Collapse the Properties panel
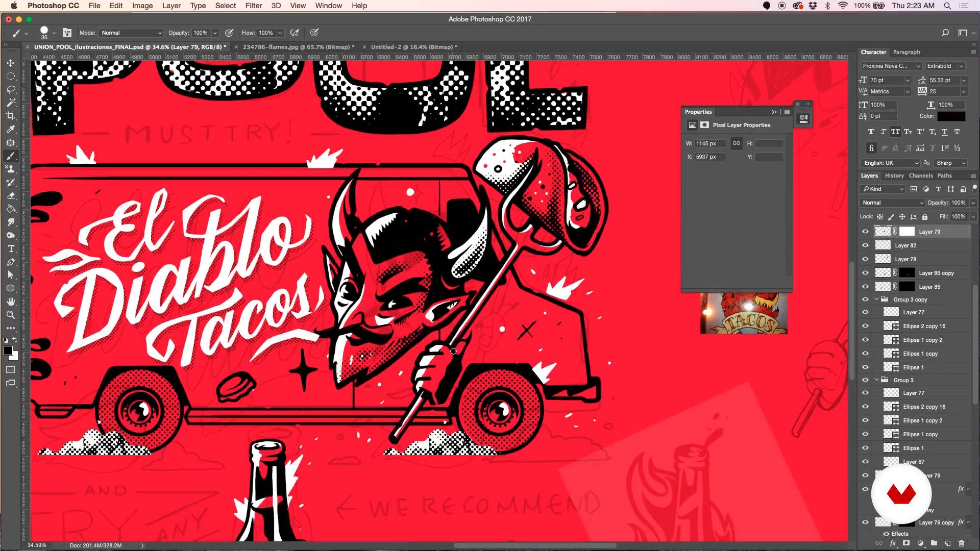980x551 pixels. point(774,112)
